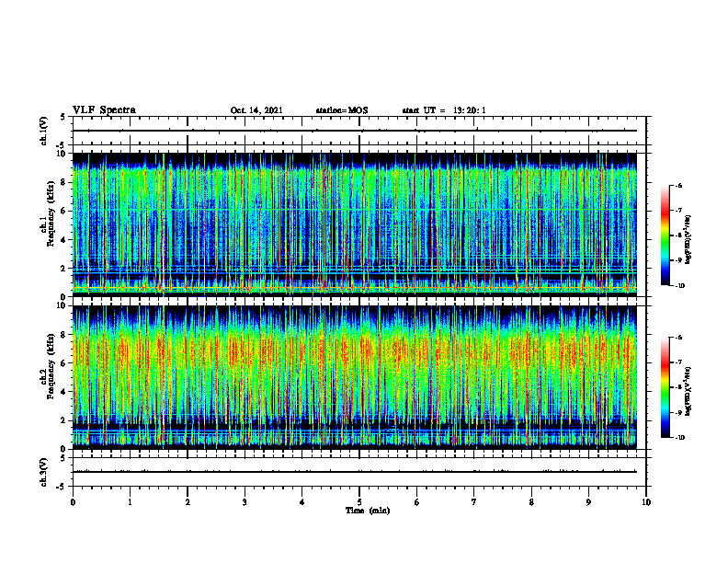The image size is (728, 563).
Task: Click the "8" frequency tick of ch.2 spectrogram
Action: [x=64, y=335]
